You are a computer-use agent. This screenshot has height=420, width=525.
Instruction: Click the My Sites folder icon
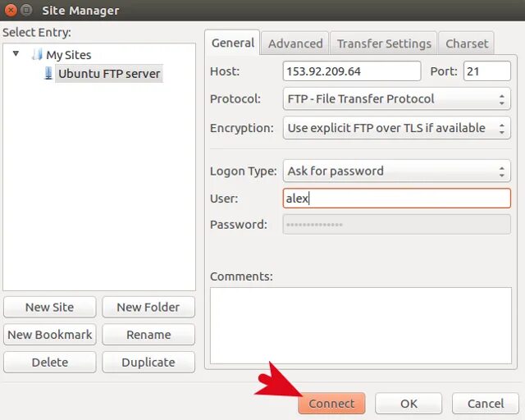point(37,54)
